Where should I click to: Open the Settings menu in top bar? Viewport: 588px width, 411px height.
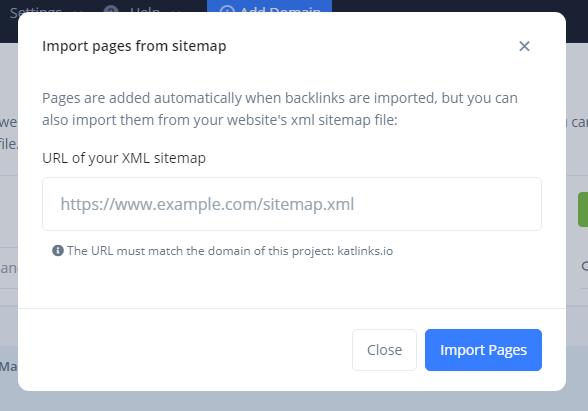pos(36,9)
